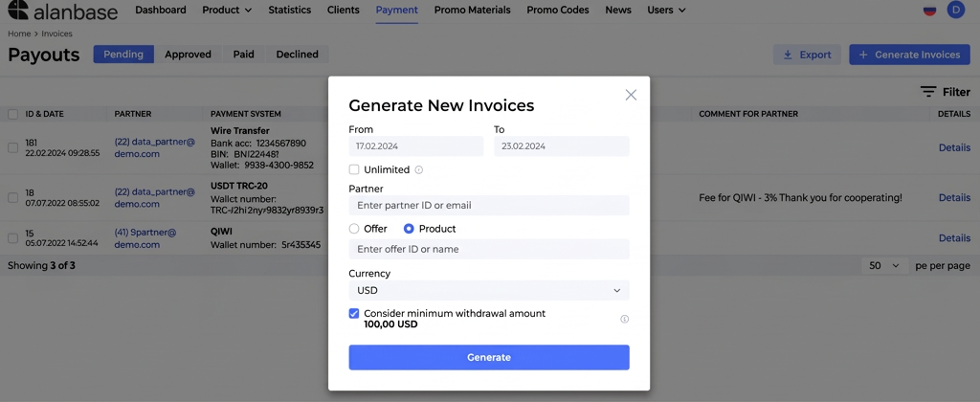Screen dimensions: 980x402
Task: Uncheck Consider minimum withdrawal amount
Action: pyautogui.click(x=354, y=313)
